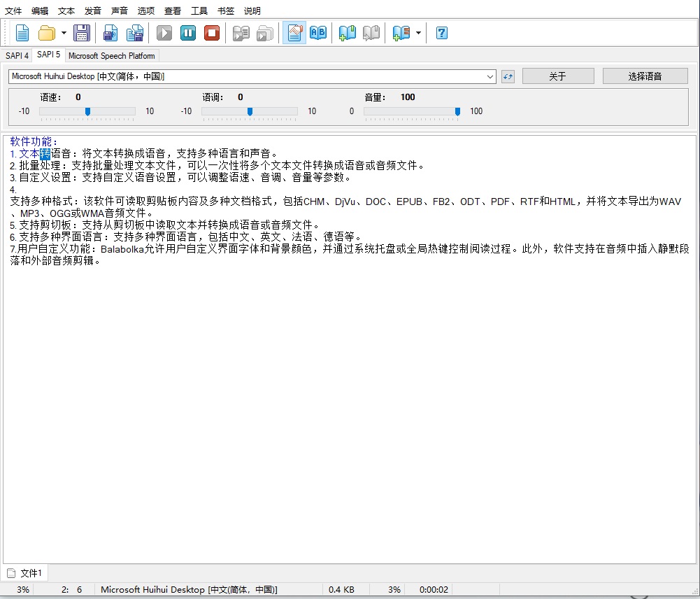Select the 文件1 document tab
This screenshot has height=599, width=700.
pos(25,574)
